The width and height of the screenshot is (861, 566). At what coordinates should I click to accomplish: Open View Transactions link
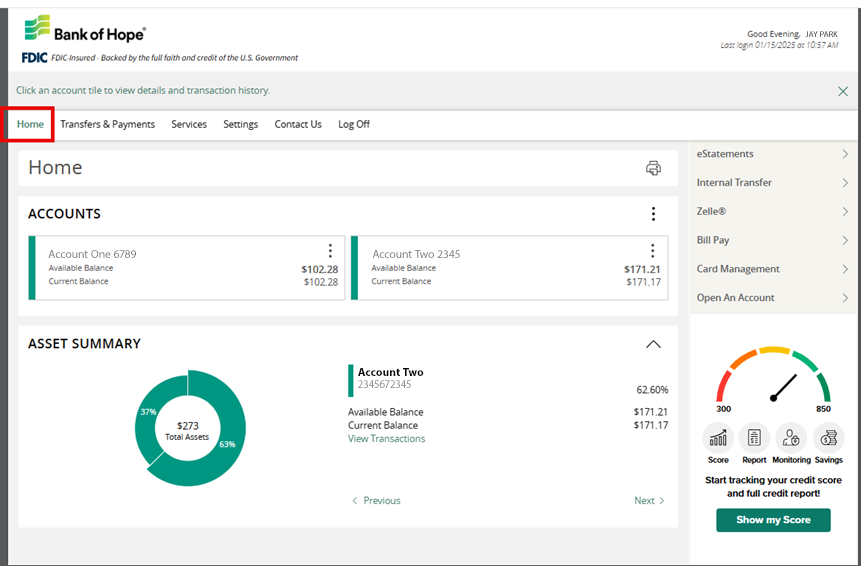(387, 439)
